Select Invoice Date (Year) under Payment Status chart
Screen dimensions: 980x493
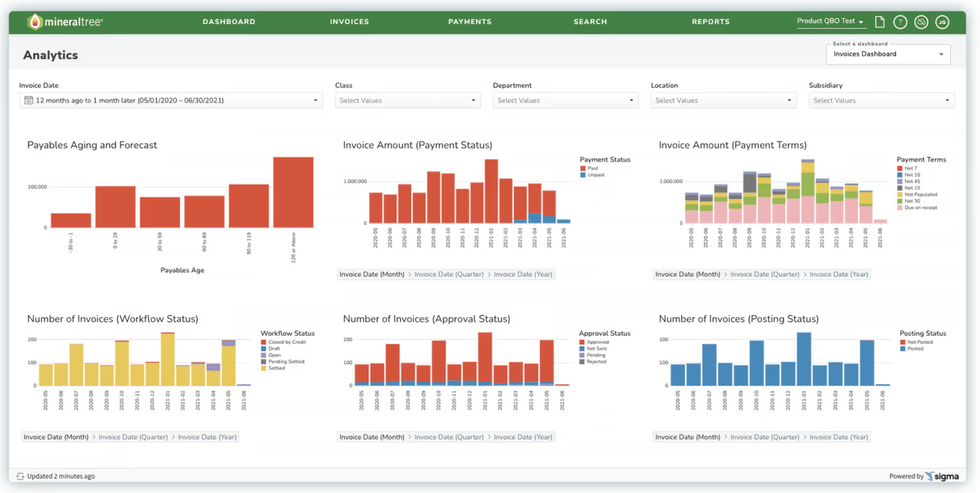click(523, 274)
